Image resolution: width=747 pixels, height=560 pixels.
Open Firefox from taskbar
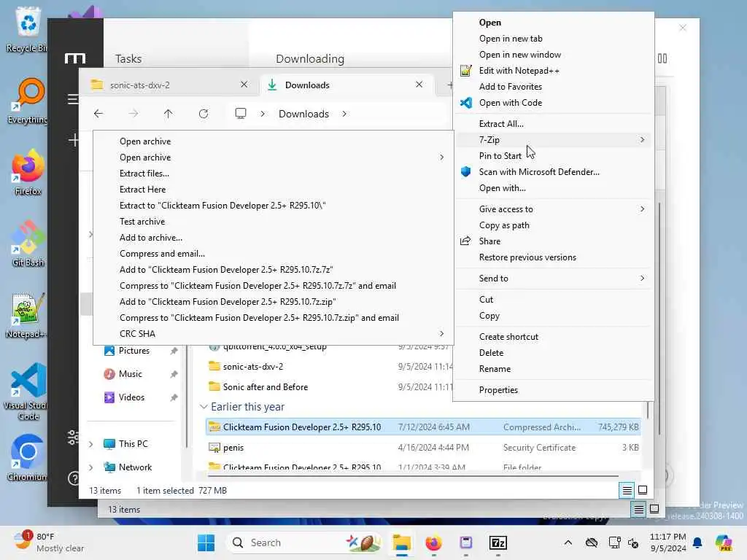point(433,542)
